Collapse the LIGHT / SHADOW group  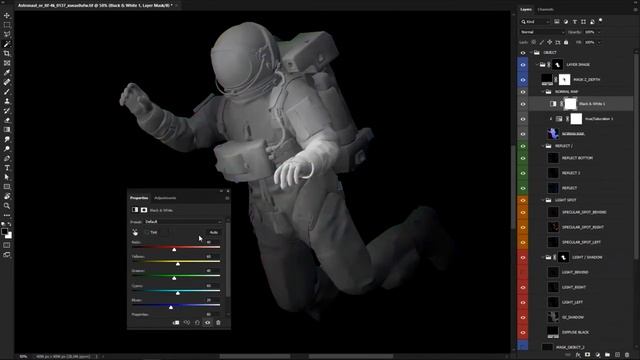543,258
